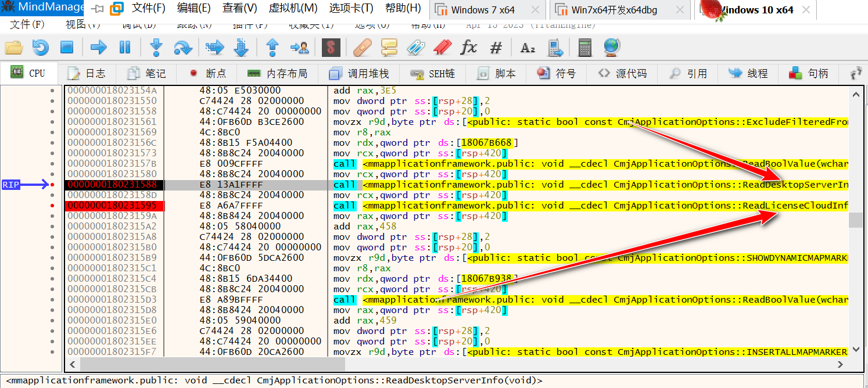
Task: Open the 脚本 script tab
Action: click(497, 73)
